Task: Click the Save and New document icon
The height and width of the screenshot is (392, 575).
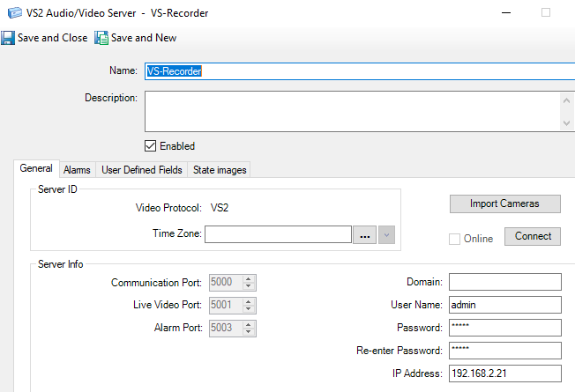Action: [x=101, y=38]
